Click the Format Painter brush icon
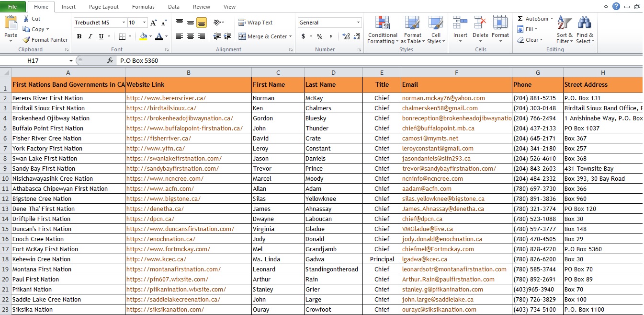Viewport: 644px width, 315px height. (26, 40)
